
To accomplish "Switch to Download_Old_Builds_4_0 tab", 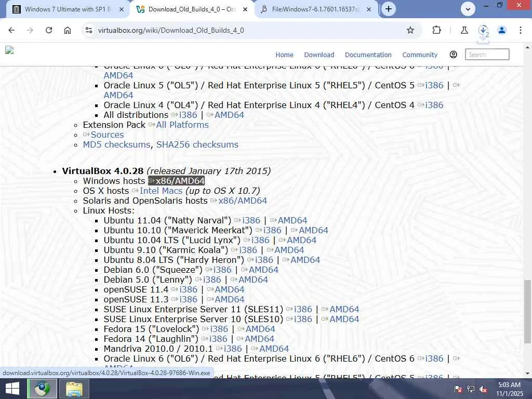I will [192, 9].
